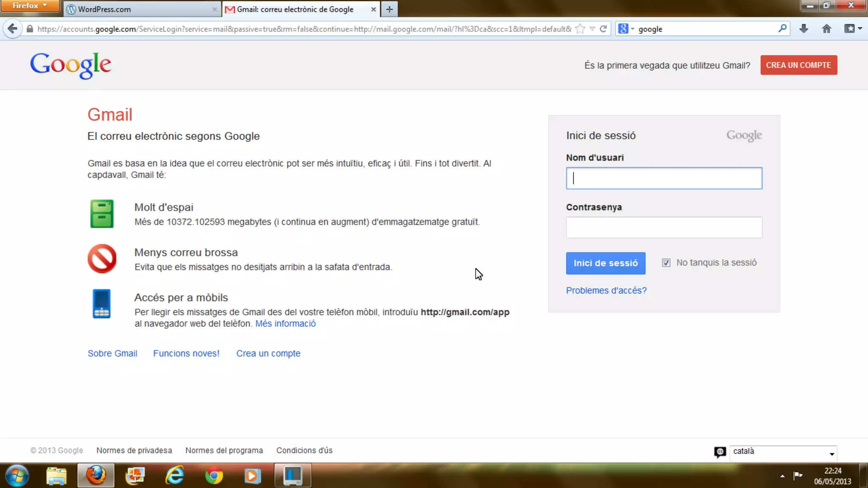The width and height of the screenshot is (868, 488).
Task: Bookmark this page with the star icon
Action: click(580, 29)
